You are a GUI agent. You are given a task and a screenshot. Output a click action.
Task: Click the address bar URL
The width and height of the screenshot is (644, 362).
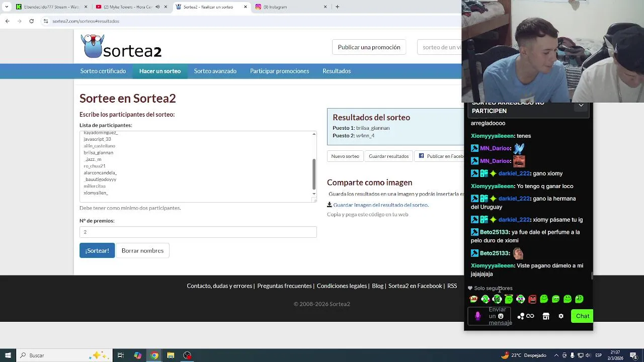coord(86,21)
